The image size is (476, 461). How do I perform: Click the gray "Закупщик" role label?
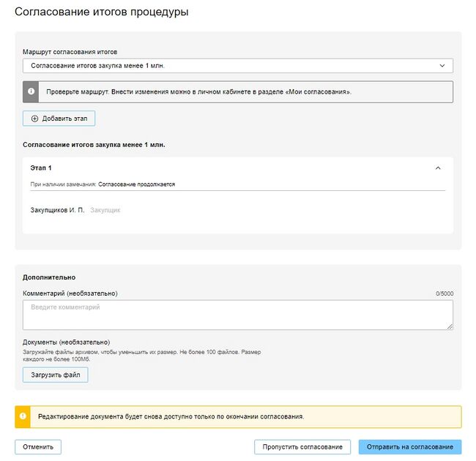coord(105,210)
